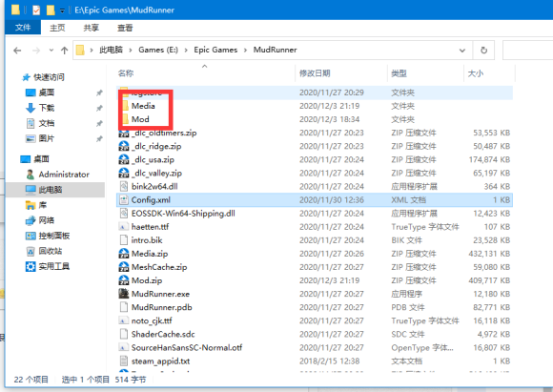Switch to the 查看 ribbon tab
This screenshot has width=553, height=392.
coord(125,28)
